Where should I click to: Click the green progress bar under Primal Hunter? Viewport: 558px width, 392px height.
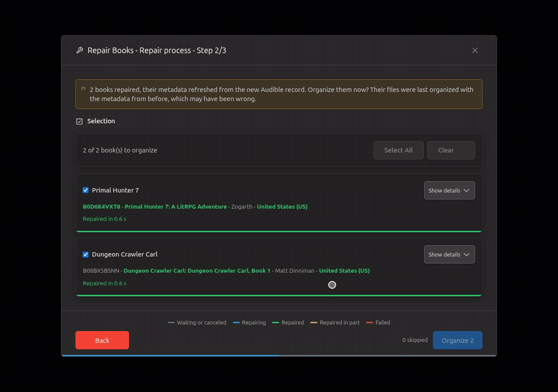[279, 231]
